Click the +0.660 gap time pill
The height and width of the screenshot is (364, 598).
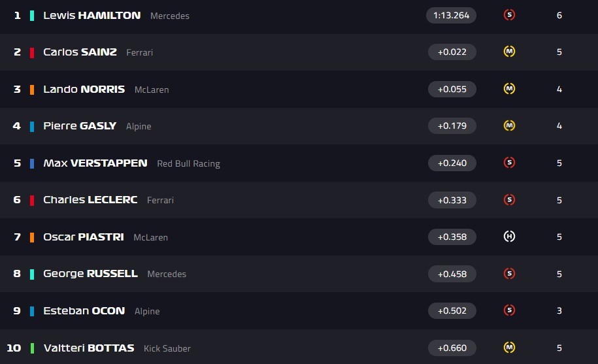tap(452, 348)
